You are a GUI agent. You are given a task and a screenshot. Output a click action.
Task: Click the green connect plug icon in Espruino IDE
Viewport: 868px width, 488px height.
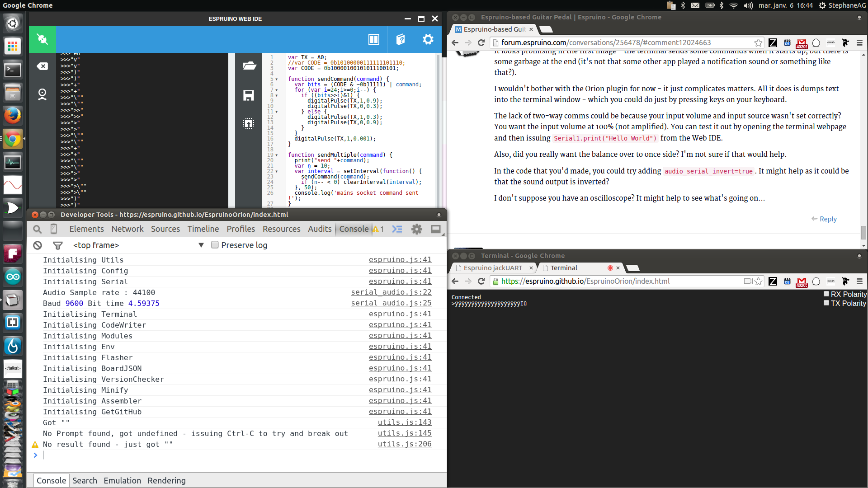tap(42, 39)
